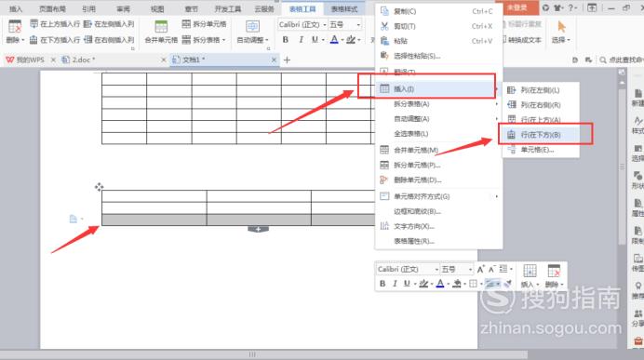Choose 表格属性(R)... in the context menu
The height and width of the screenshot is (360, 644).
click(x=438, y=241)
